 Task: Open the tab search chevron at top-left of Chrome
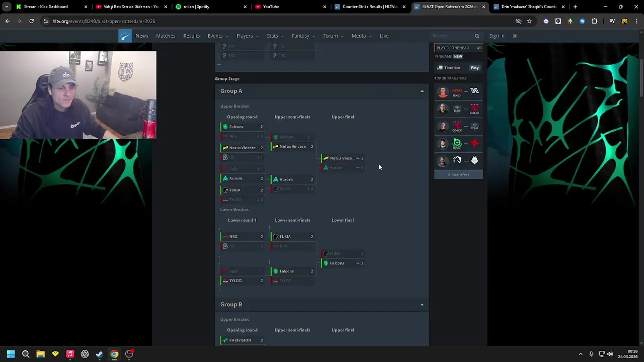tap(7, 7)
